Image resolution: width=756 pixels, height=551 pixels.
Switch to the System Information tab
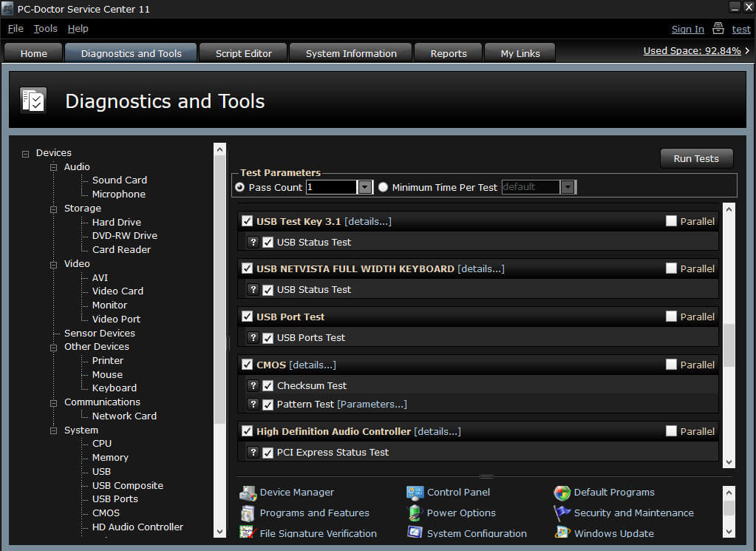tap(351, 53)
